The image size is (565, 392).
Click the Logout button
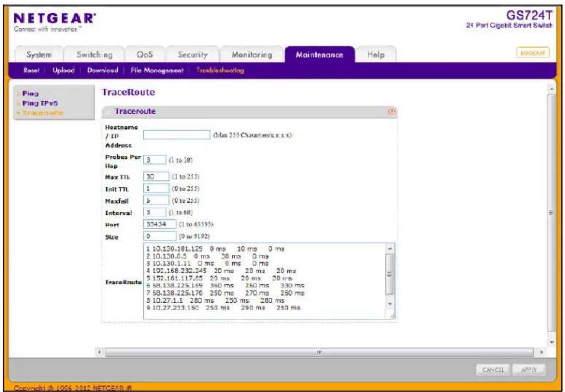[x=532, y=53]
